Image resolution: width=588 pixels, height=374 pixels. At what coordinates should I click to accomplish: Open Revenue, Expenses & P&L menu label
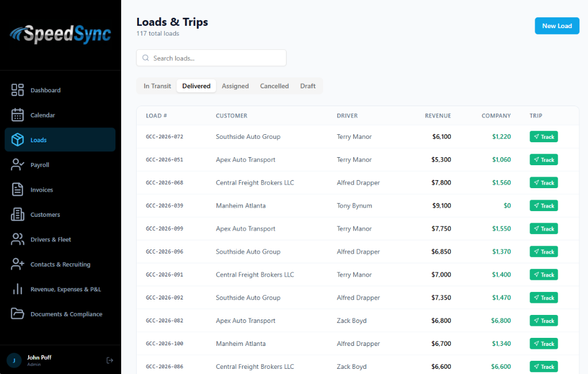pos(65,289)
